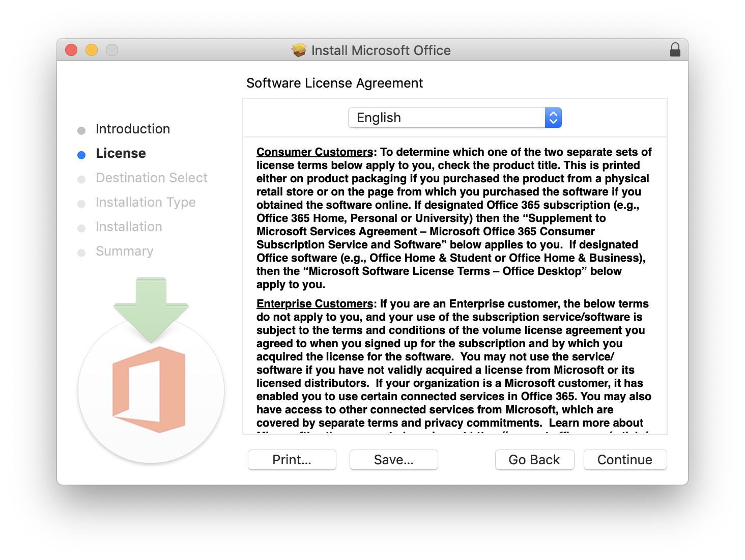
Task: Minimize the installer with yellow button
Action: [x=92, y=50]
